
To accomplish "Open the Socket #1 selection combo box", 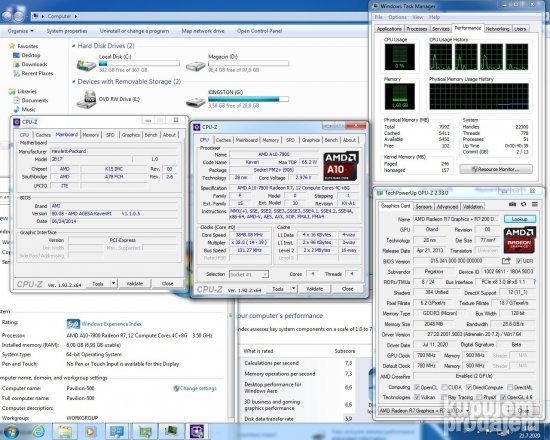I will pyautogui.click(x=249, y=274).
